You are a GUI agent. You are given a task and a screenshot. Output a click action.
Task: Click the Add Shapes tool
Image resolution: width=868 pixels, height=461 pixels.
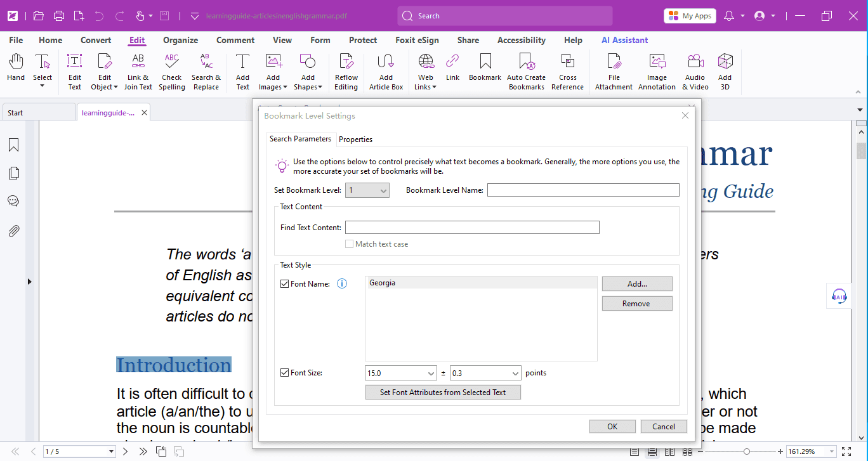click(x=308, y=72)
